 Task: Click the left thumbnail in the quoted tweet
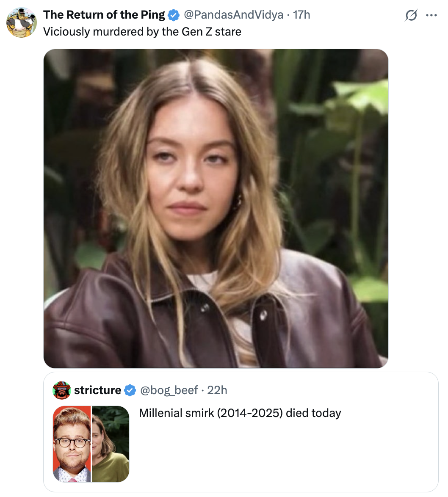pyautogui.click(x=72, y=444)
